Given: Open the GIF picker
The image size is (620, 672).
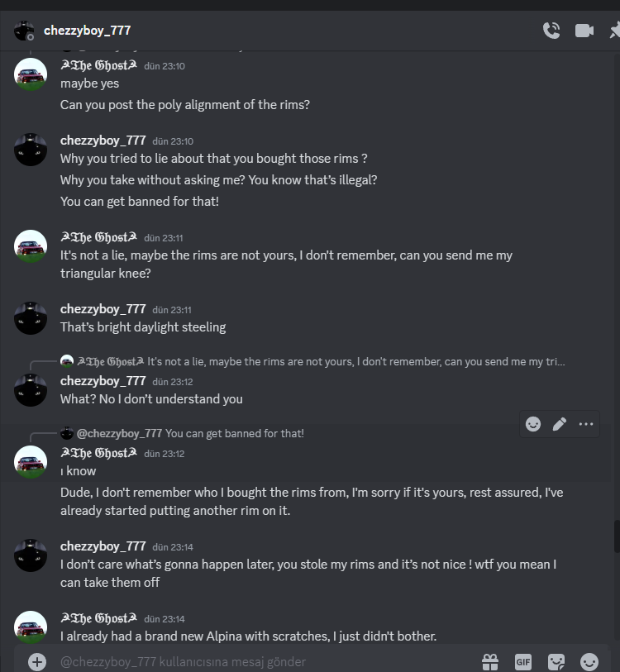Looking at the screenshot, I should coord(522,661).
